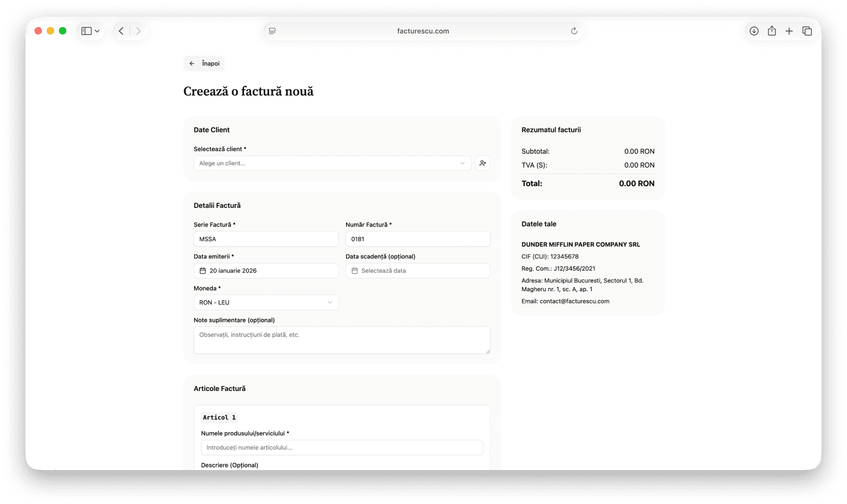
Task: Click the website settings icon in address bar
Action: click(x=272, y=31)
